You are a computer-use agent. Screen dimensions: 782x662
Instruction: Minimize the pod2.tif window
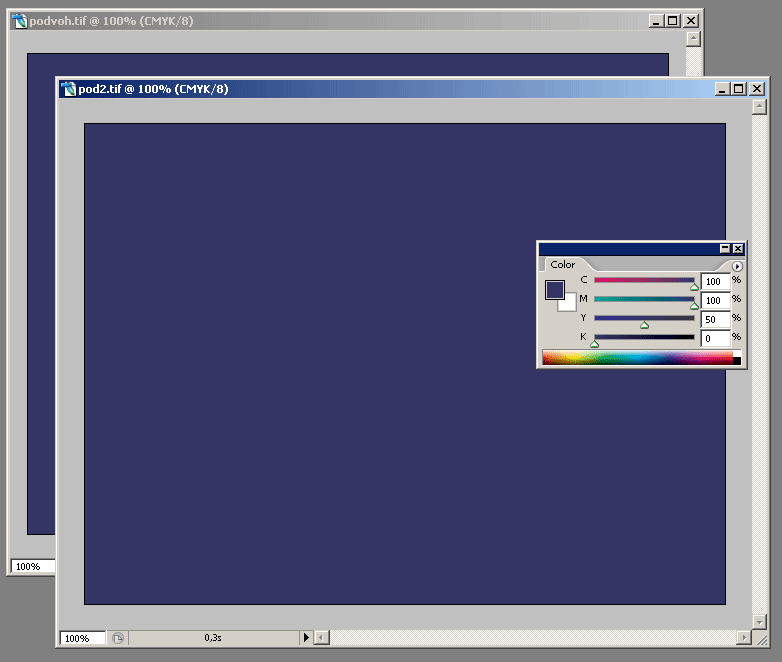click(x=723, y=89)
